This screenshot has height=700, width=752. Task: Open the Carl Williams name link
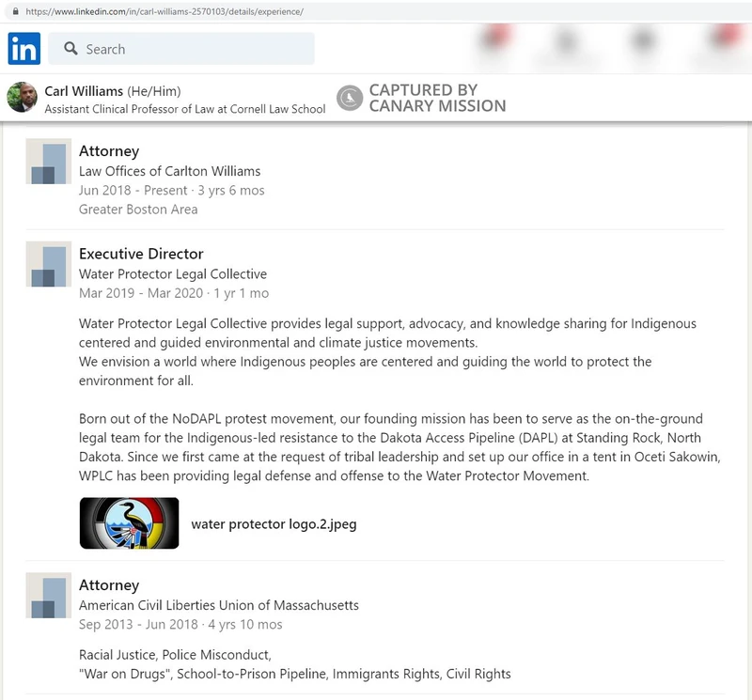pos(84,91)
